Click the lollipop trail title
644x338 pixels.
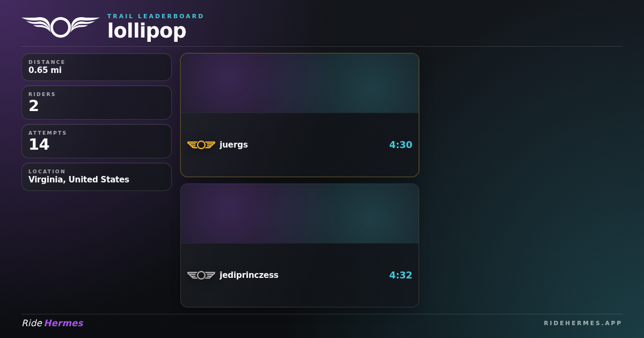click(147, 31)
